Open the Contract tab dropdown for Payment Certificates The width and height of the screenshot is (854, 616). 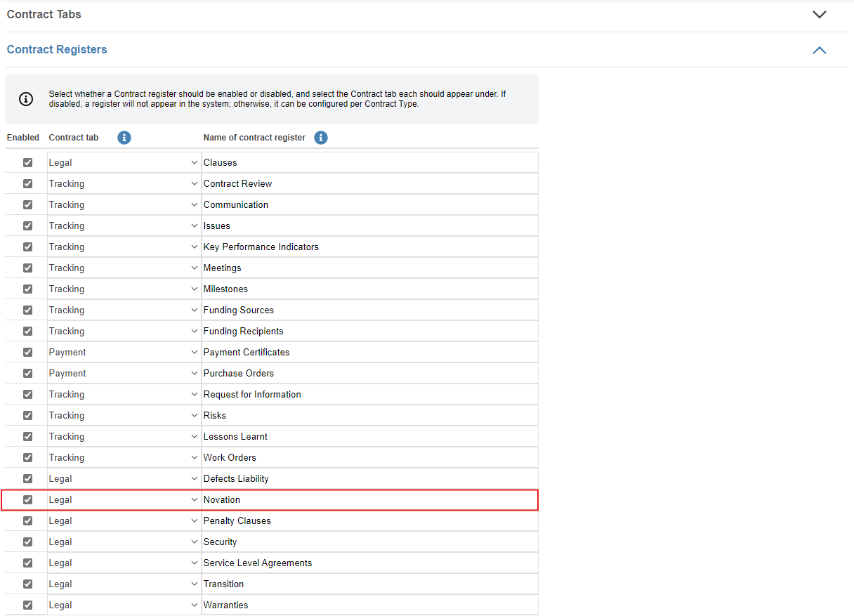click(124, 352)
